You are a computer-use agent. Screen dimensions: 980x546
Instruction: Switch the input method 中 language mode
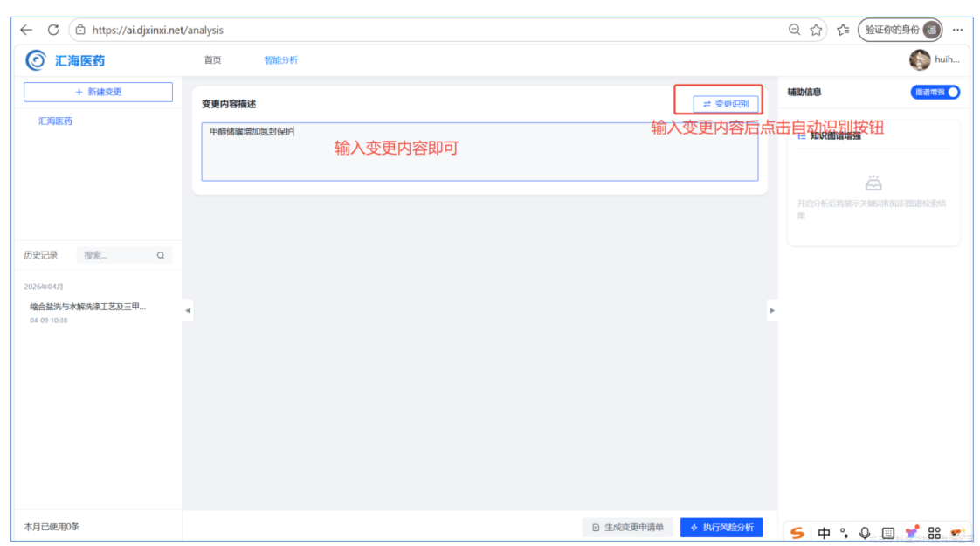(x=824, y=533)
